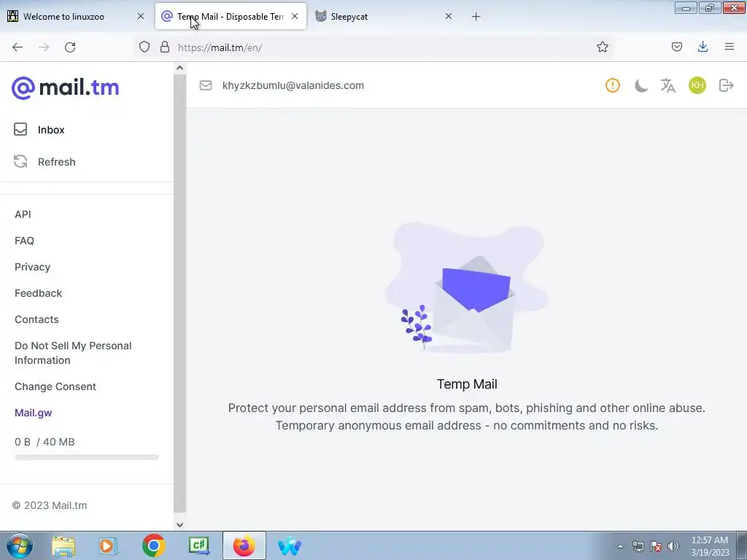The image size is (747, 560).
Task: Open the Firefox downloads panel
Action: (703, 47)
